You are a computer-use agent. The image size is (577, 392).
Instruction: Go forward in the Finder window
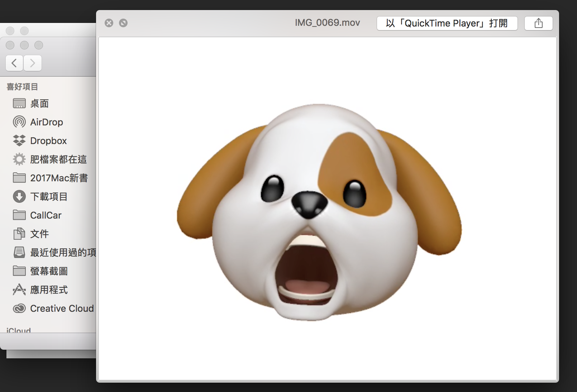coord(33,63)
